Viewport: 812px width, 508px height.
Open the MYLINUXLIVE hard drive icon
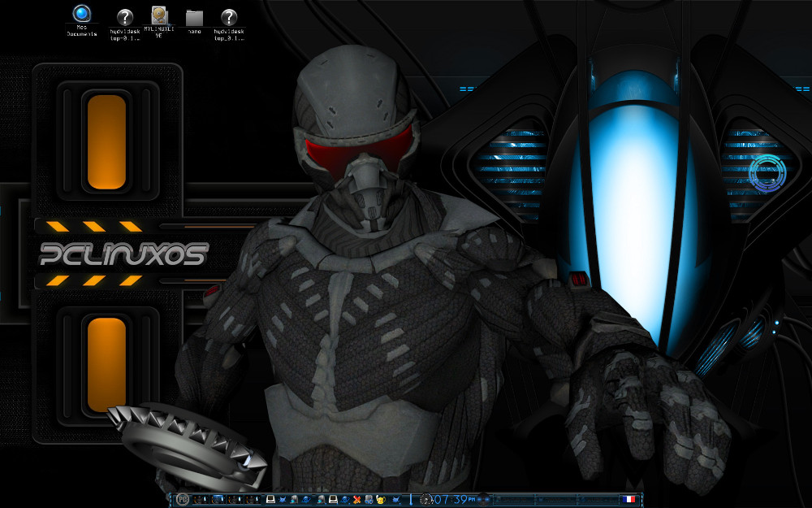pyautogui.click(x=159, y=22)
